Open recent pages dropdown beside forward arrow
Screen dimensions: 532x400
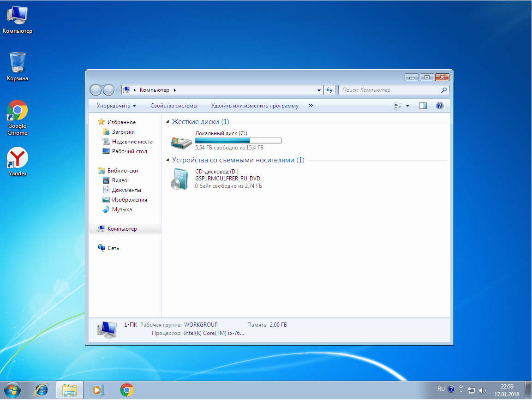[x=118, y=90]
